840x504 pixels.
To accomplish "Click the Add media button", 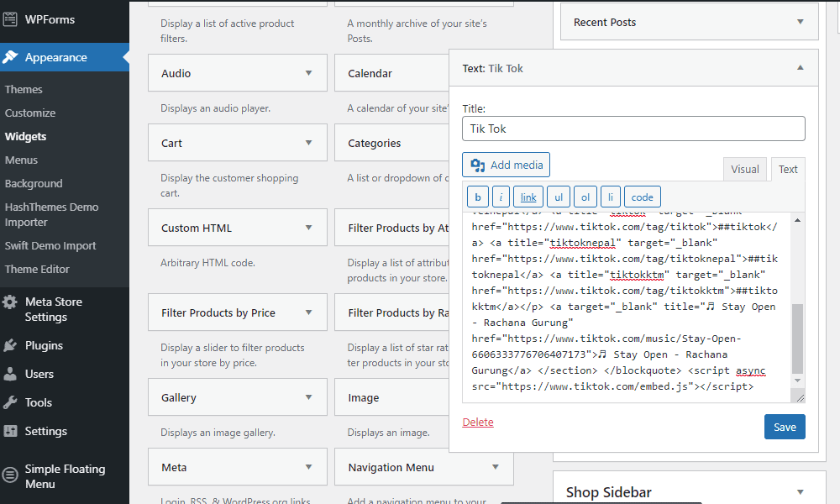I will 506,165.
